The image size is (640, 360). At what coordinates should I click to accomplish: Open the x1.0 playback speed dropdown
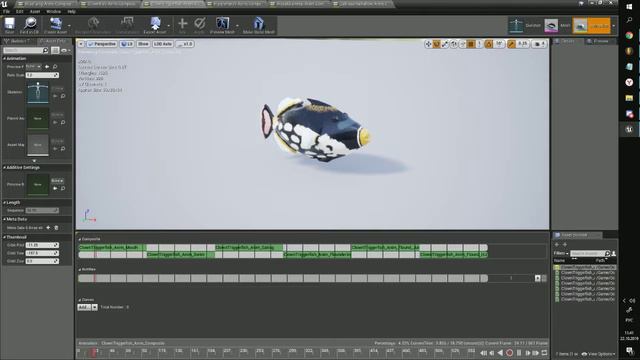click(185, 44)
